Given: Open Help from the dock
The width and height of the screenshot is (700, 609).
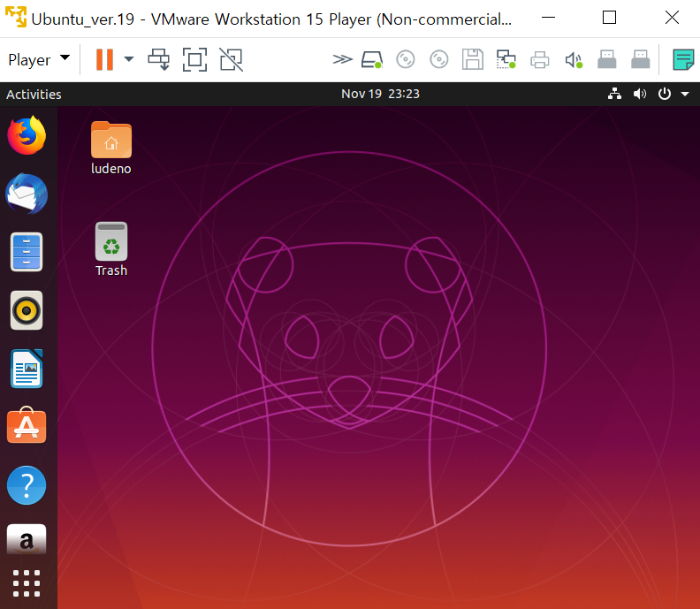Looking at the screenshot, I should [27, 485].
